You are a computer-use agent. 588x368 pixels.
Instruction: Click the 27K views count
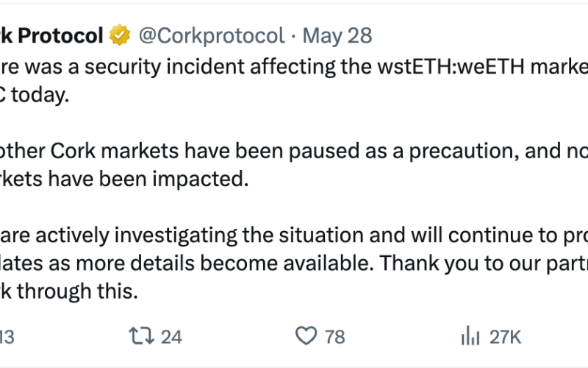tap(505, 336)
